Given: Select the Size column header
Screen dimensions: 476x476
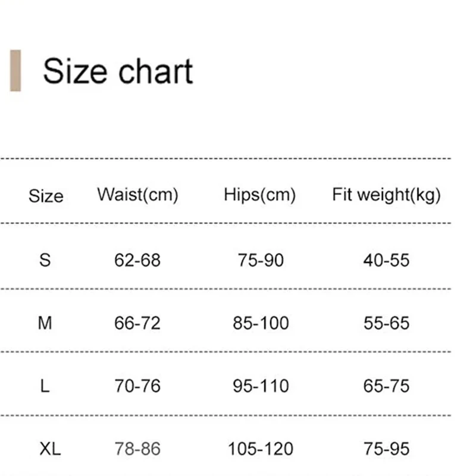Looking at the screenshot, I should click(46, 196).
